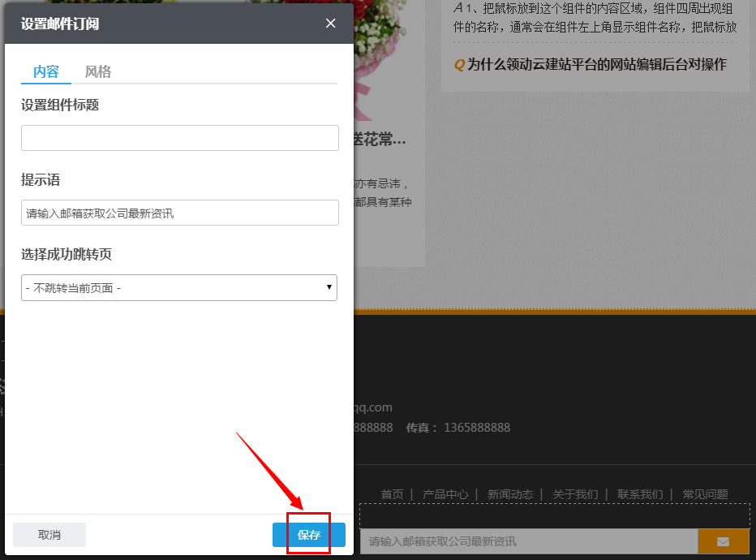Click the 新闻动态 footer link
756x560 pixels.
coord(511,493)
